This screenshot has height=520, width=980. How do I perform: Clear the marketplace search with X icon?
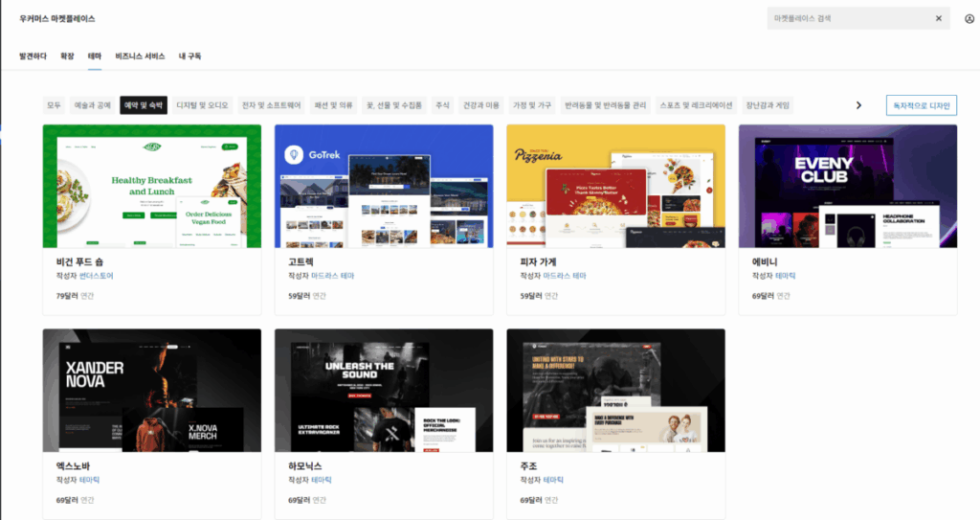click(x=938, y=18)
